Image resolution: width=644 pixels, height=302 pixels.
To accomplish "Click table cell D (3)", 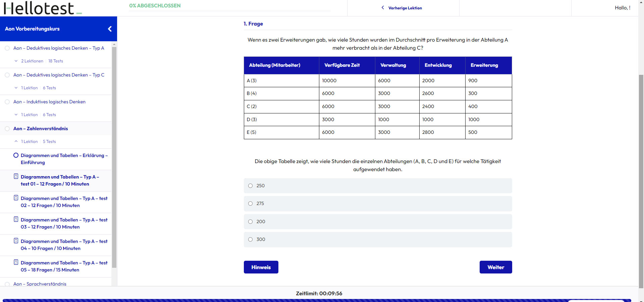I will click(x=281, y=119).
